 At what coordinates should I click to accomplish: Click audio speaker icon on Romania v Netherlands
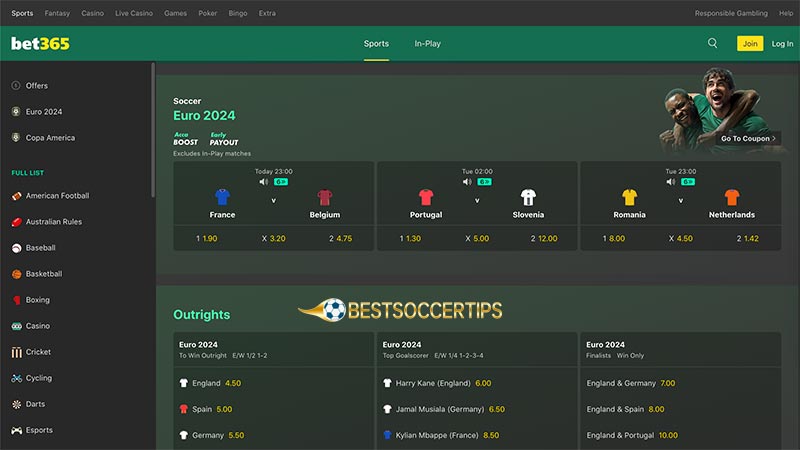tap(671, 182)
